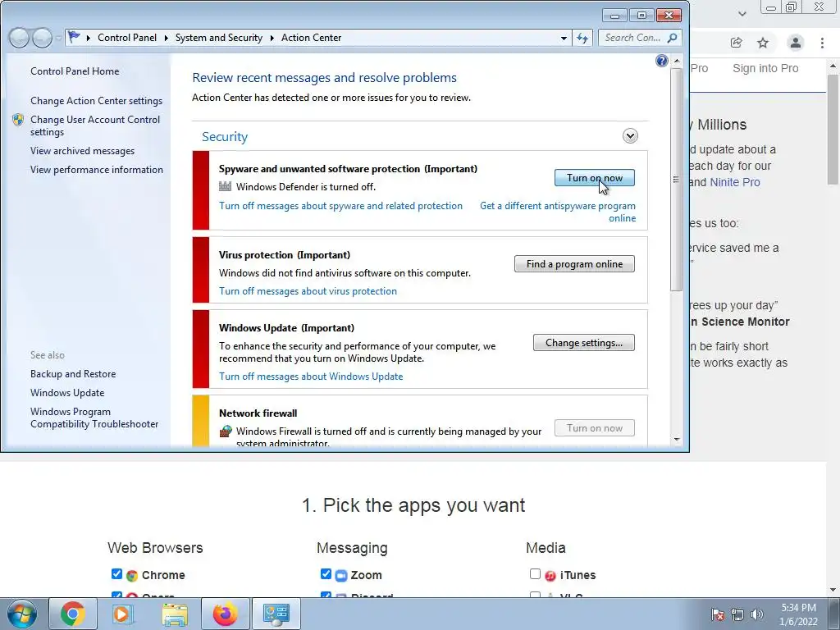Screen dimensions: 840x630
Task: Open Windows Media Player from the taskbar
Action: point(122,614)
